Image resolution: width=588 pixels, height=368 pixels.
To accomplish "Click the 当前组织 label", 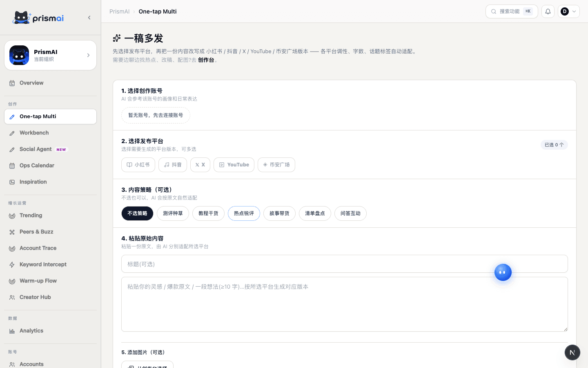I will click(x=44, y=59).
